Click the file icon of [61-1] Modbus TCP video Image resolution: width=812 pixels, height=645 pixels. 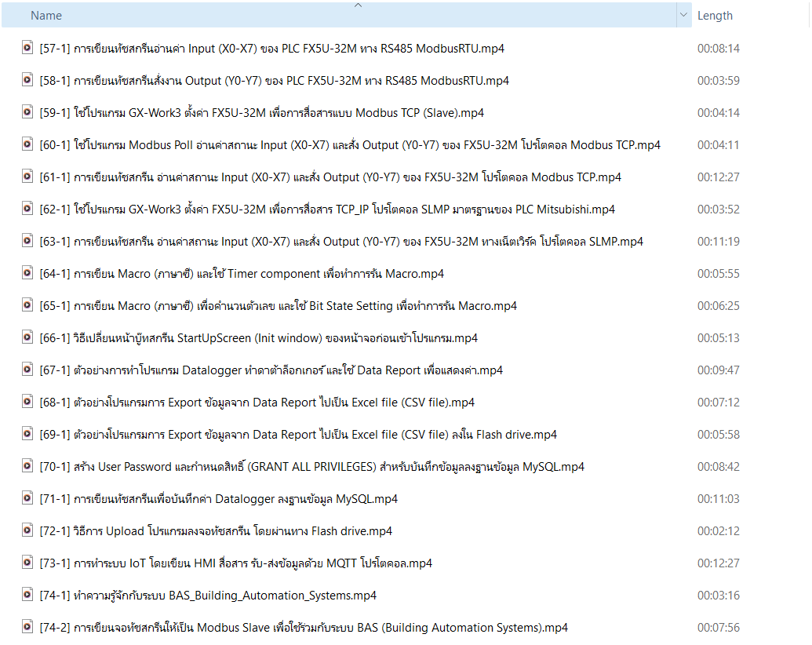point(27,177)
